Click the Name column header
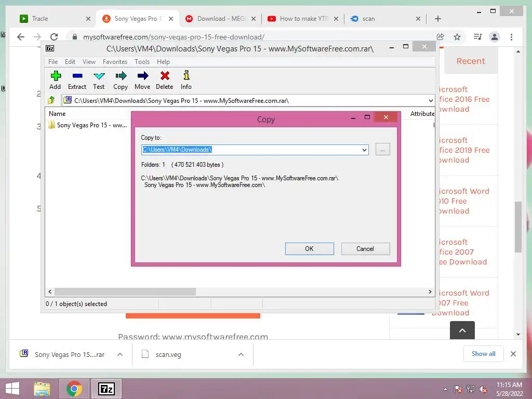 coord(57,114)
